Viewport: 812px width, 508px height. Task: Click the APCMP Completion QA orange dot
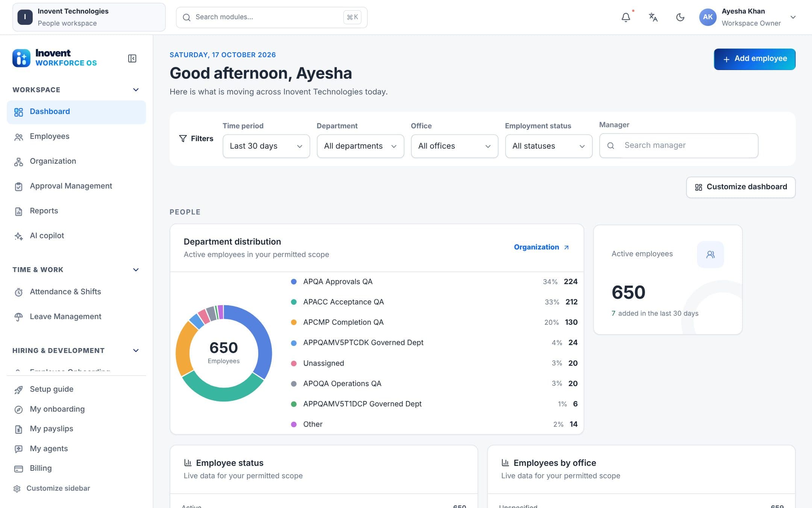click(294, 322)
